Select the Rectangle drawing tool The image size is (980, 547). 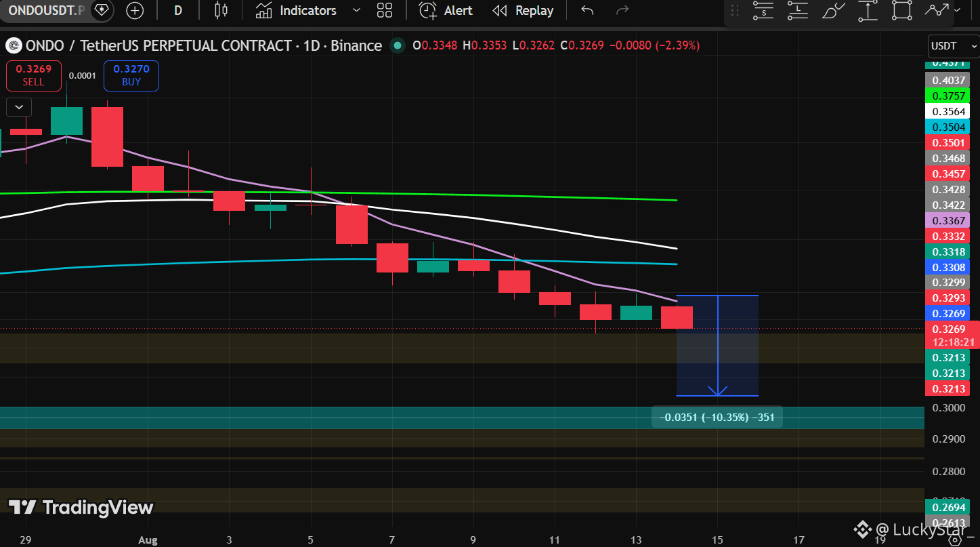[x=902, y=10]
